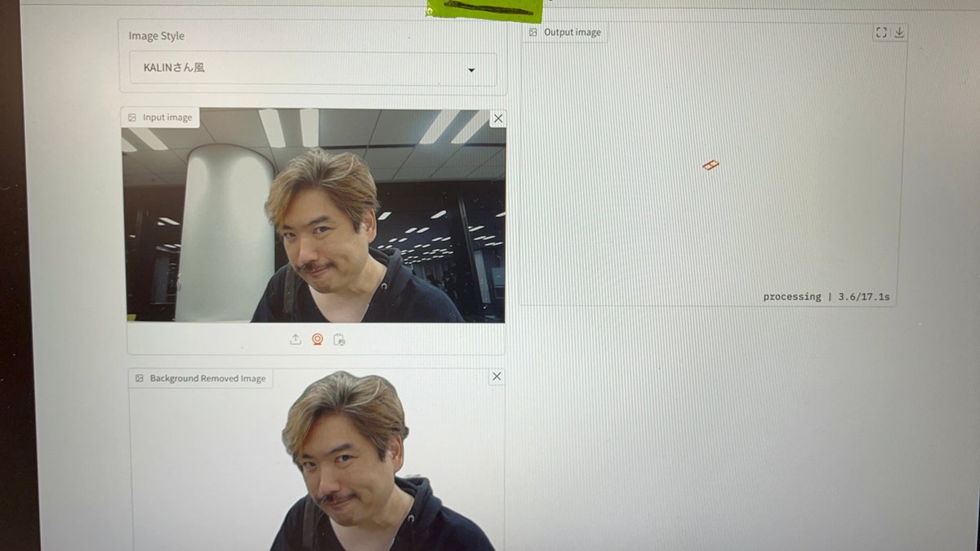Viewport: 980px width, 551px height.
Task: Click the upload image icon below Input image
Action: point(296,339)
